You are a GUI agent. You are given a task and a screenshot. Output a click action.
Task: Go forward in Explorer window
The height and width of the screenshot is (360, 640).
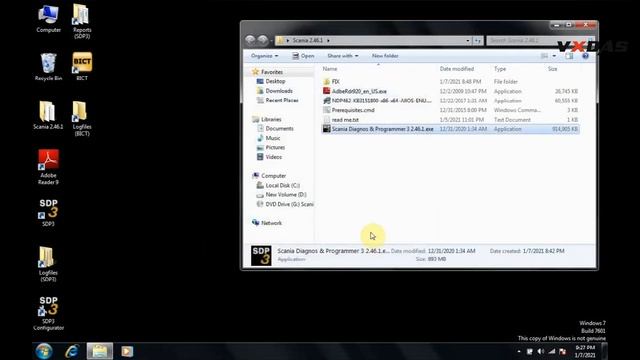[x=263, y=40]
